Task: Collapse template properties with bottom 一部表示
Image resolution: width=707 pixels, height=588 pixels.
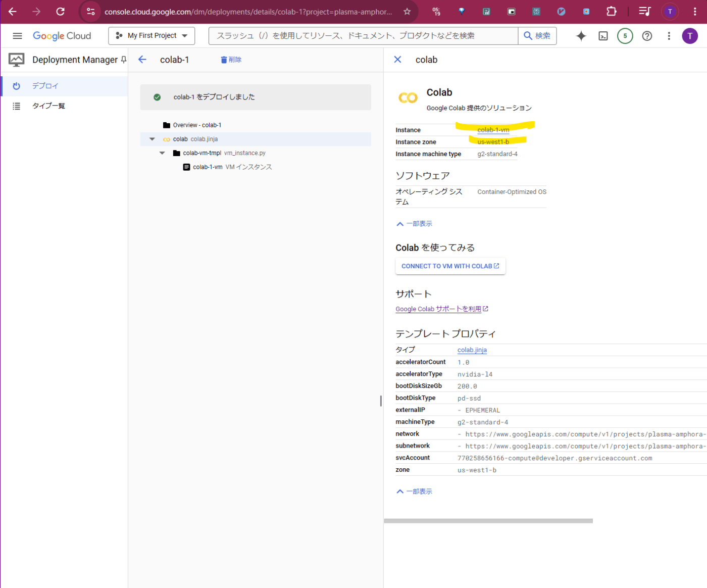Action: pyautogui.click(x=414, y=492)
